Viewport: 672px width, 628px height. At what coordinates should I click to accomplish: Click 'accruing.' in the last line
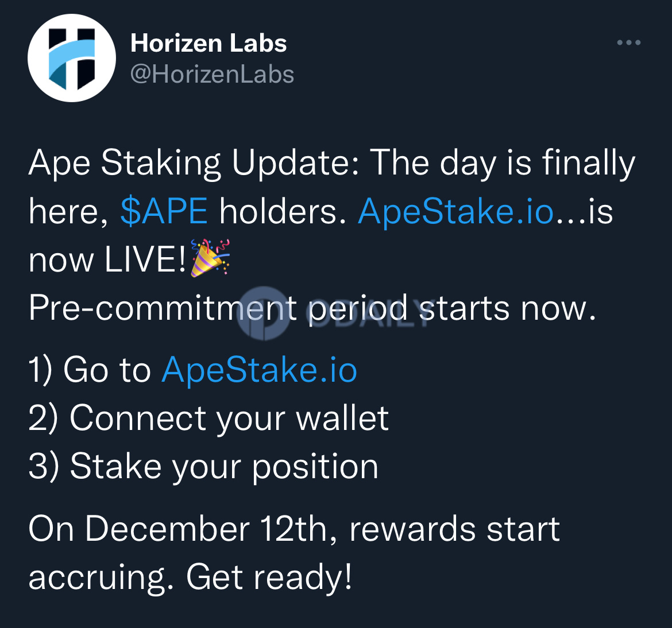pyautogui.click(x=101, y=578)
